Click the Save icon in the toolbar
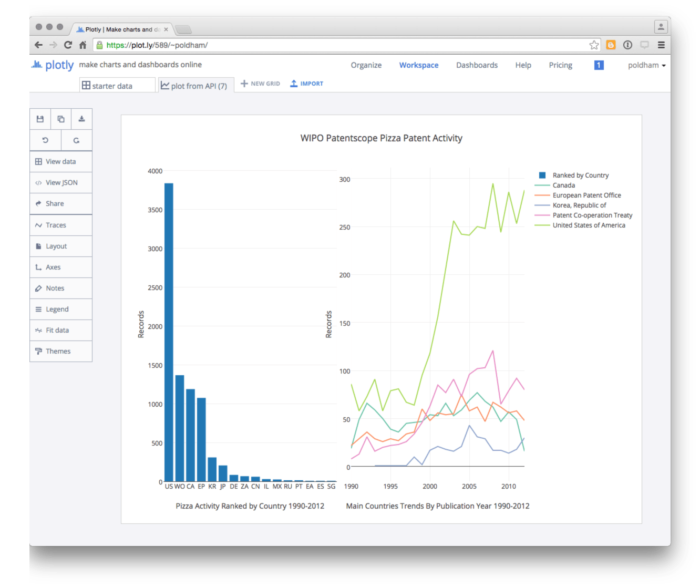This screenshot has height=588, width=700. tap(40, 119)
